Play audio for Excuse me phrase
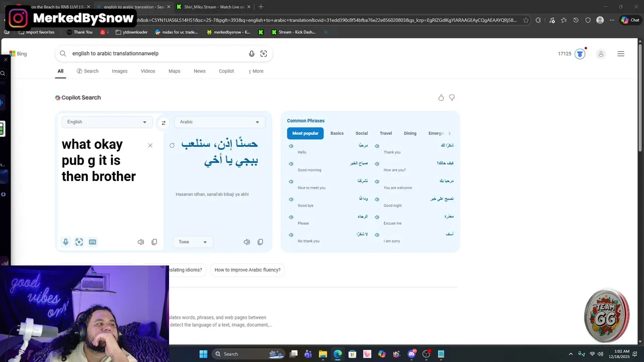This screenshot has width=644, height=362. click(x=377, y=217)
